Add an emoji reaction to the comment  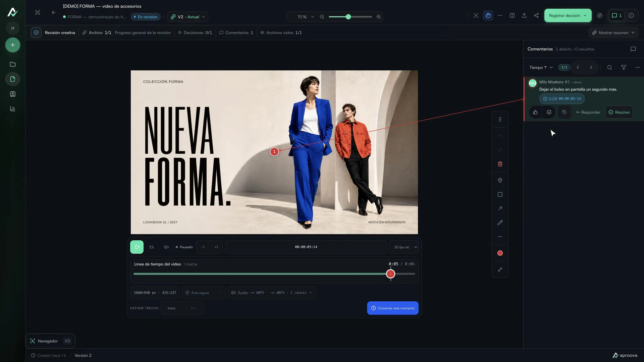(549, 112)
